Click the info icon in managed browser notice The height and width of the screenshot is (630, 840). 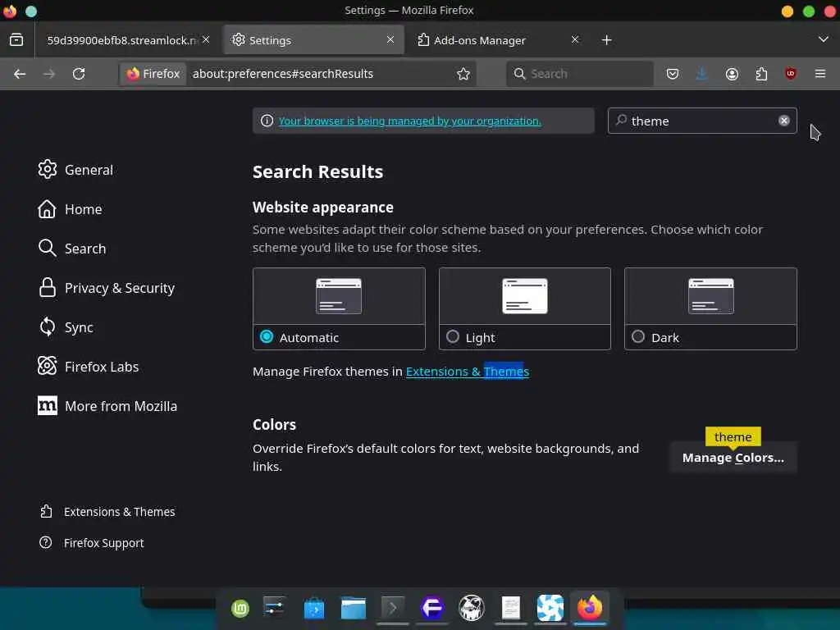(267, 121)
